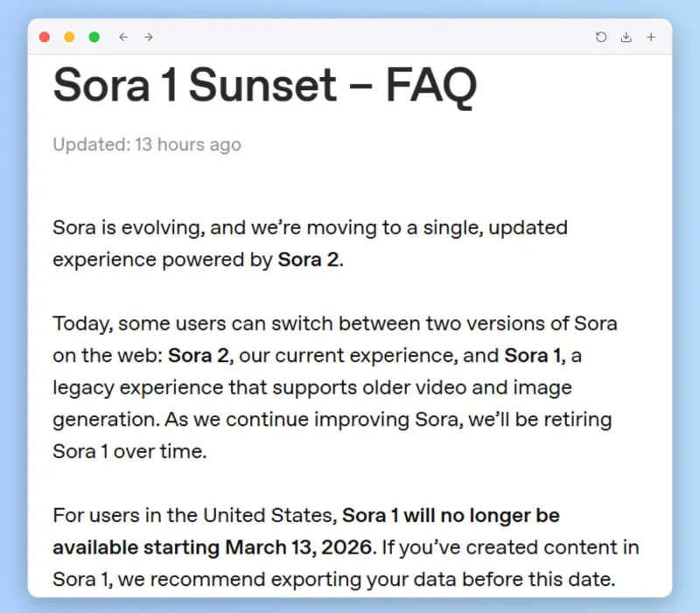The image size is (700, 613).
Task: Click 'Sora is evolving, and we're moving' line
Action: (311, 228)
